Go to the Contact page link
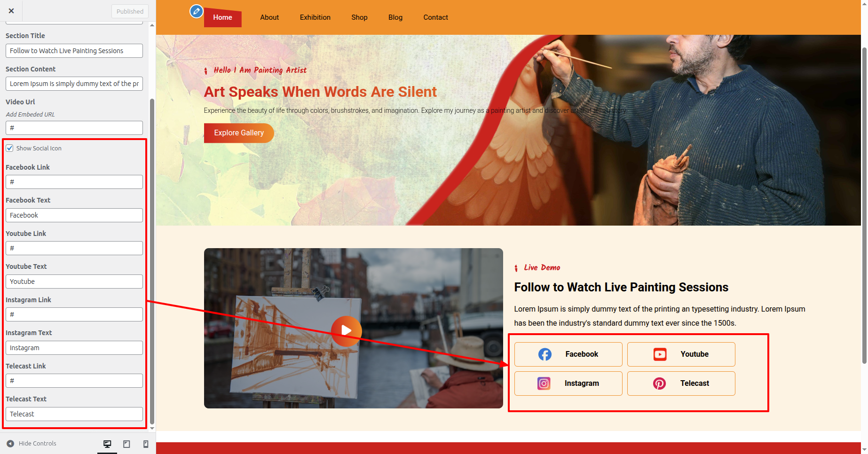The height and width of the screenshot is (454, 868). point(435,17)
